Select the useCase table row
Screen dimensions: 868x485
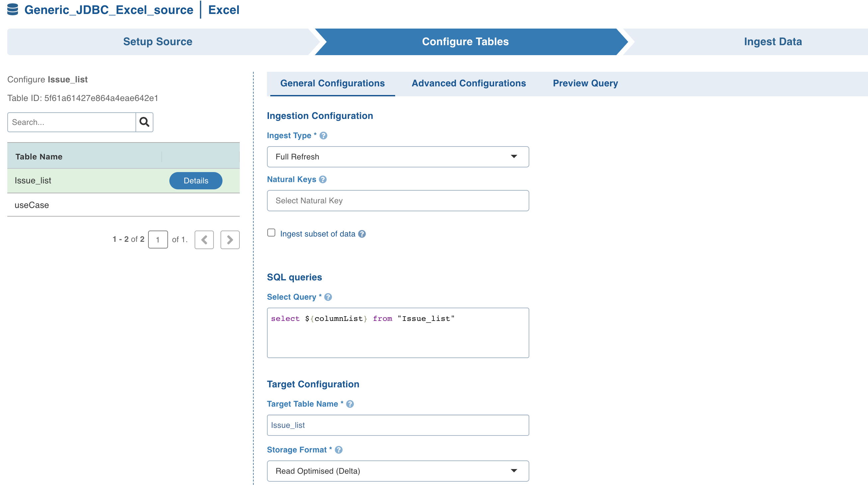pyautogui.click(x=32, y=205)
